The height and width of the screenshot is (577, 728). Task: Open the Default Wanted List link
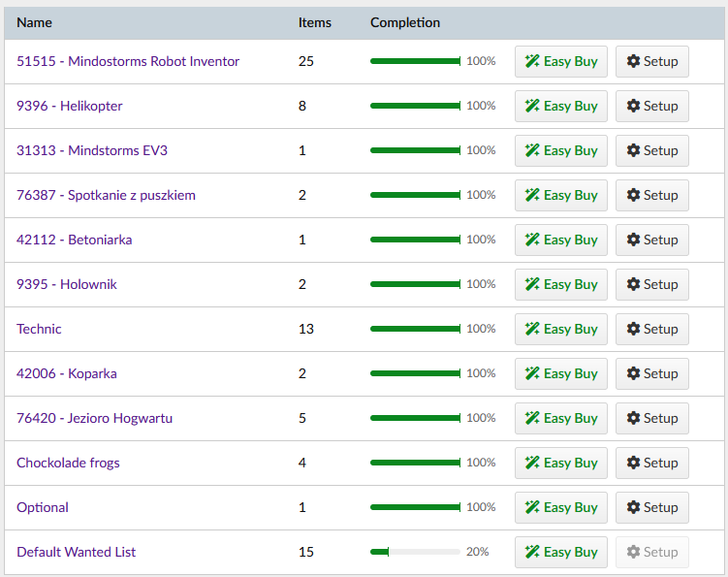76,552
